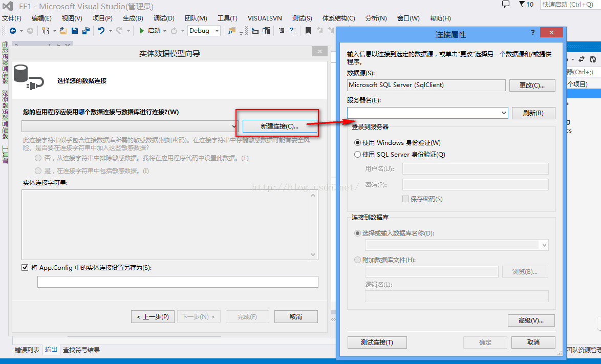
Task: Open the database name combo box
Action: click(x=544, y=245)
